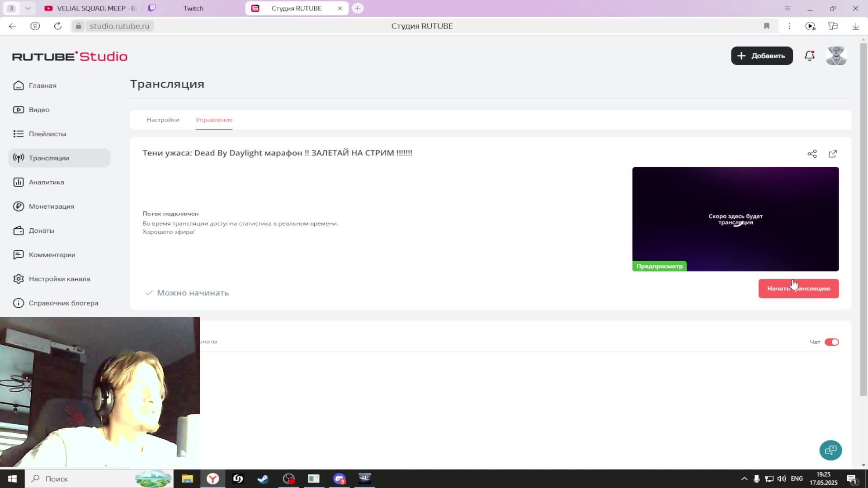This screenshot has height=488, width=868.
Task: Click the vertical page scrollbar
Action: (863, 220)
